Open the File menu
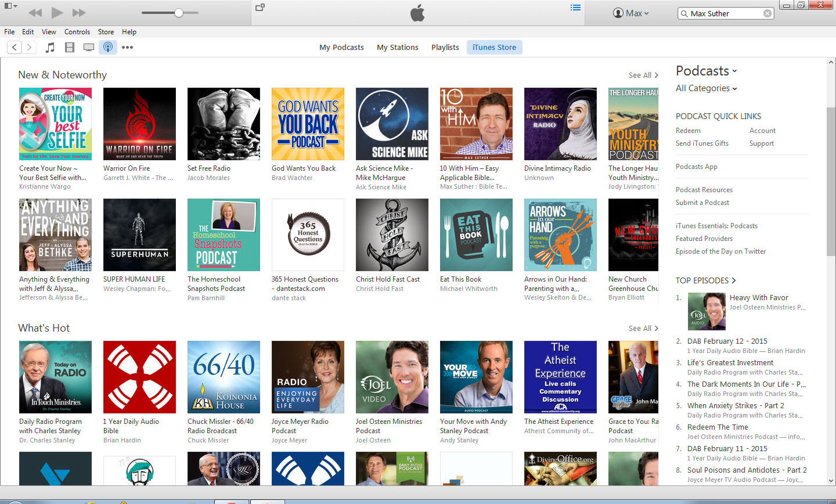The image size is (836, 504). tap(9, 32)
